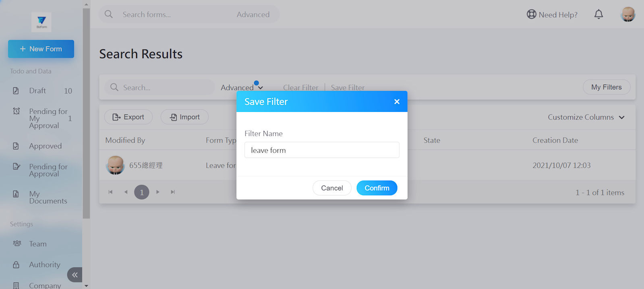Confirm saving the filter
Screen dimensions: 644x289
pos(377,188)
